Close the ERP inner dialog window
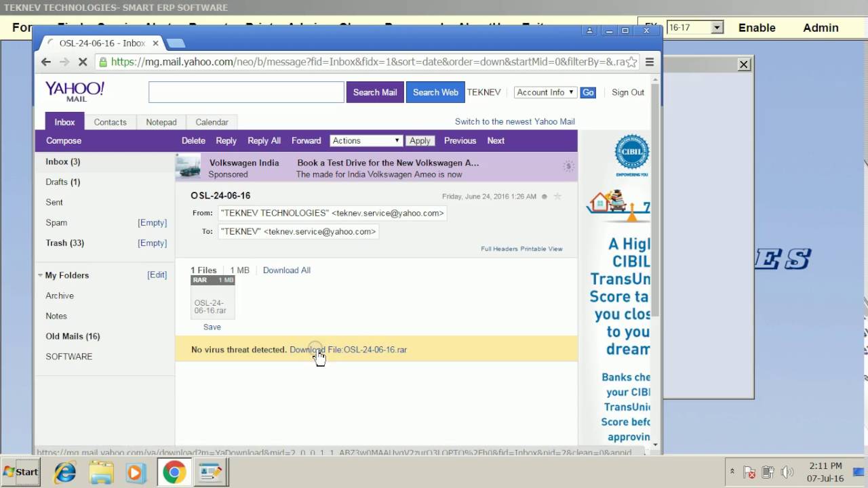Image resolution: width=868 pixels, height=488 pixels. coord(744,64)
